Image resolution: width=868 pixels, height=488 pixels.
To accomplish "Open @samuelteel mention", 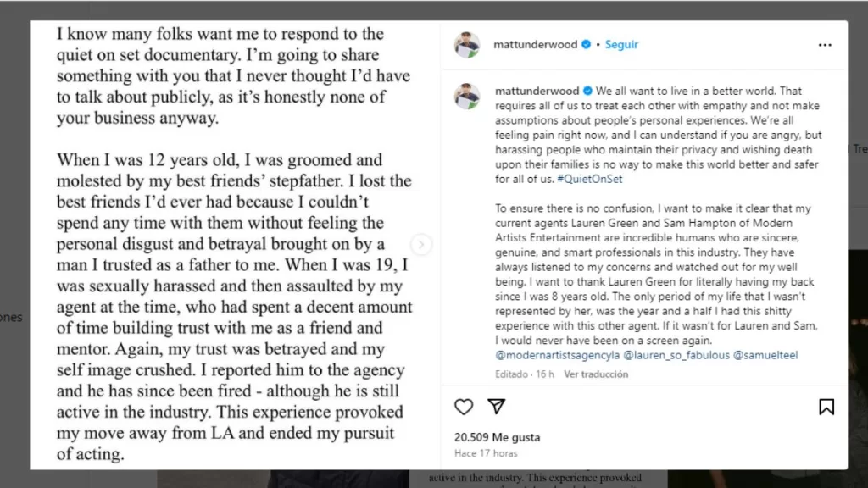I will [766, 355].
